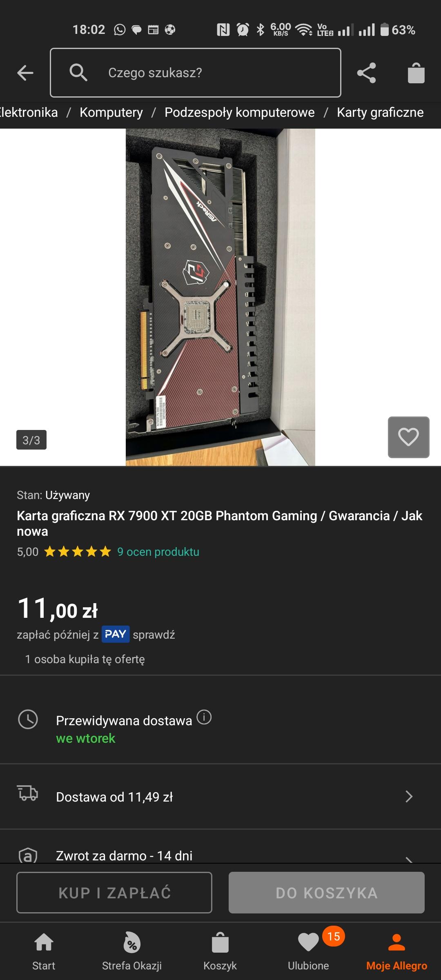Tap the search magnifier icon
441x980 pixels.
click(78, 73)
